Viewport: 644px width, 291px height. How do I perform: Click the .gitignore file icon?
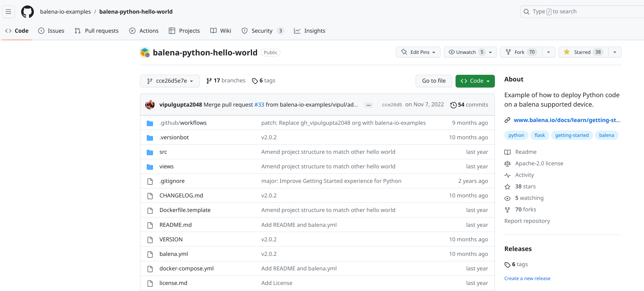pos(150,181)
